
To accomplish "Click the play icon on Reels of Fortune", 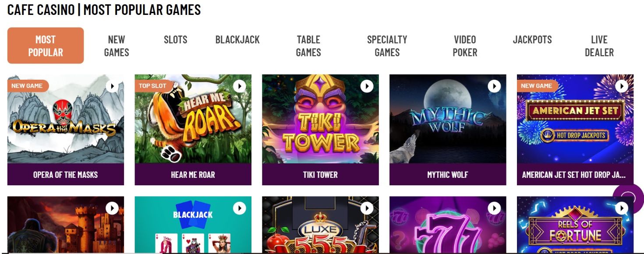I will tap(623, 208).
